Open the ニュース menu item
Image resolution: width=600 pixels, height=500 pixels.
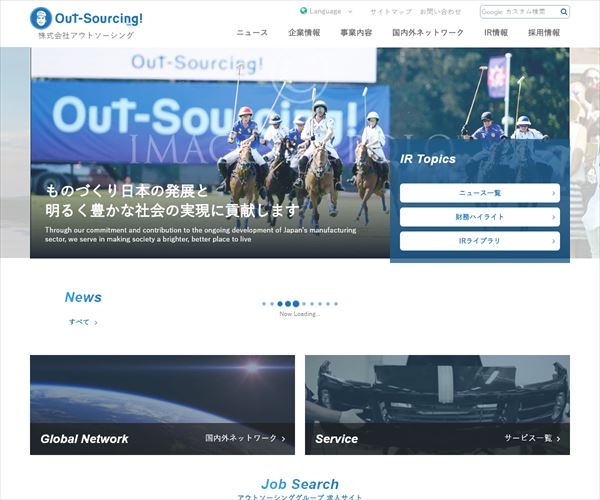tap(252, 33)
